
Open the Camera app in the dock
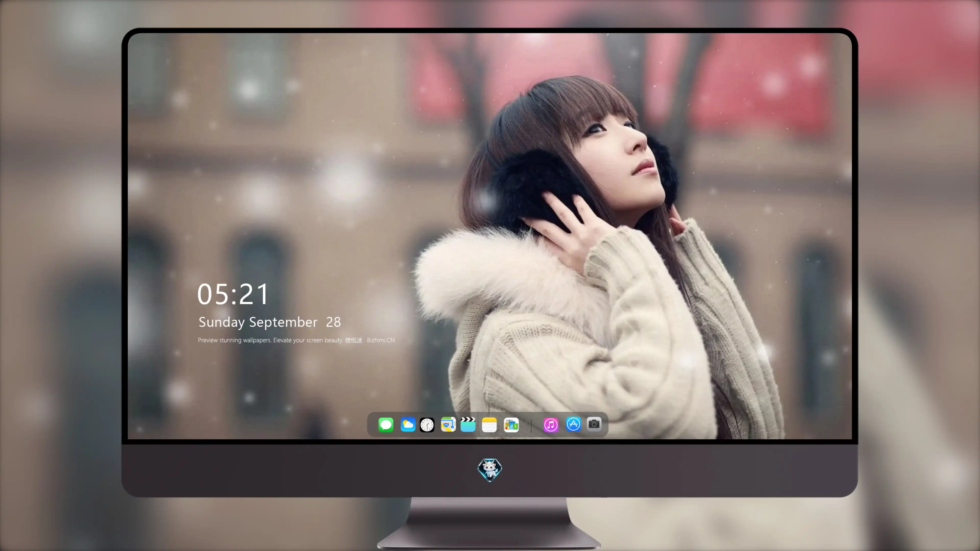pyautogui.click(x=594, y=424)
